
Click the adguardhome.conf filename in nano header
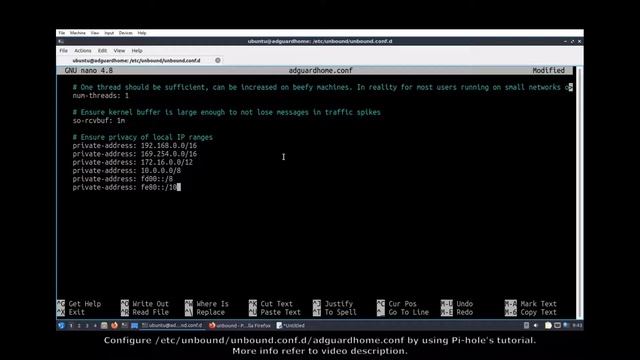coord(320,71)
